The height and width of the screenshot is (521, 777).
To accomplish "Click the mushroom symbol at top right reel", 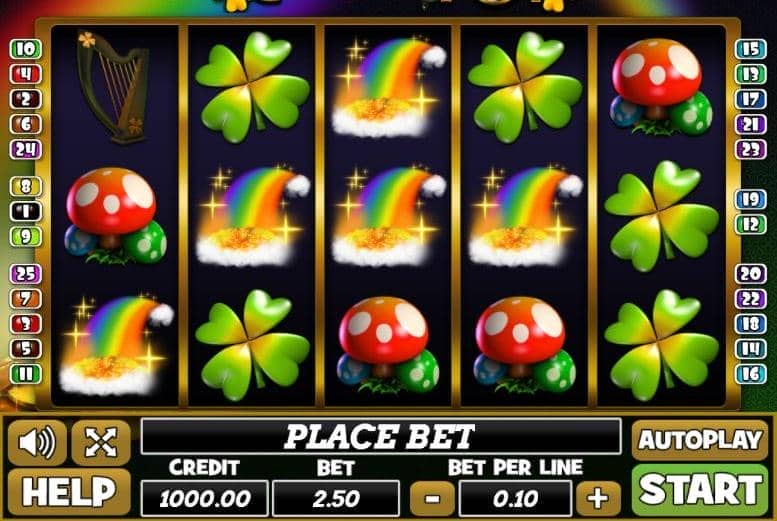I will 662,87.
